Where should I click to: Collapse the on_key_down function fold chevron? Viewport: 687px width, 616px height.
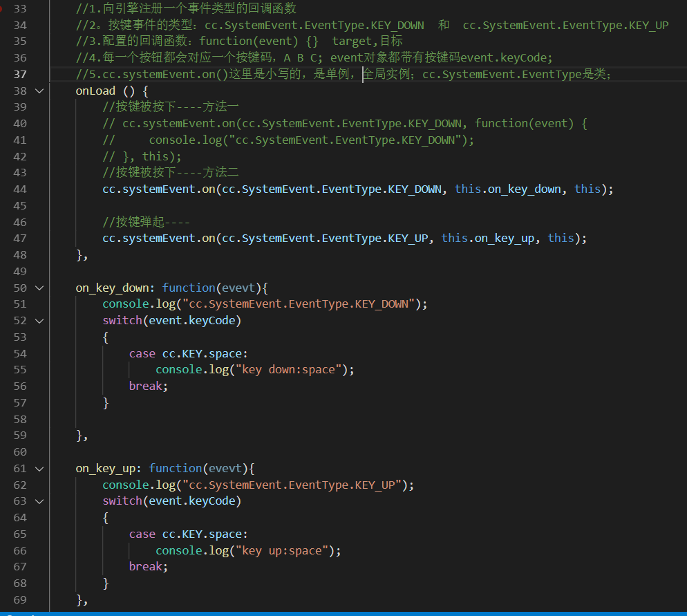(39, 288)
